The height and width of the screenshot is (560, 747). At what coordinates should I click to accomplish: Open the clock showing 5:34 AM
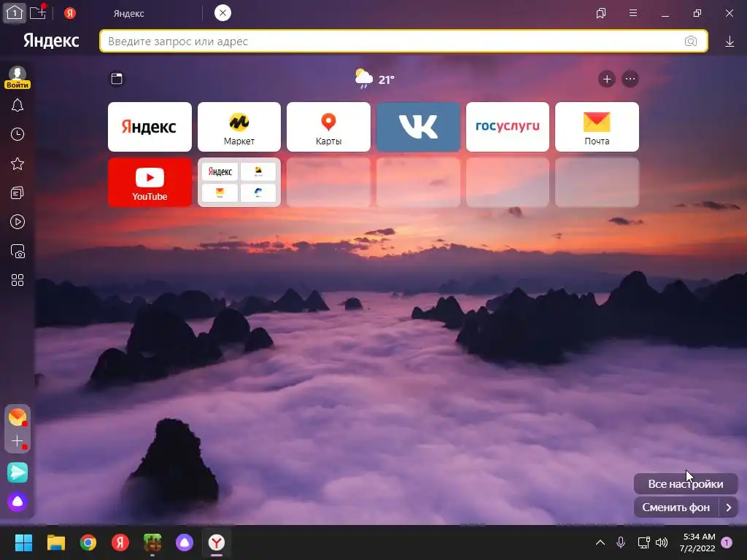tap(697, 542)
